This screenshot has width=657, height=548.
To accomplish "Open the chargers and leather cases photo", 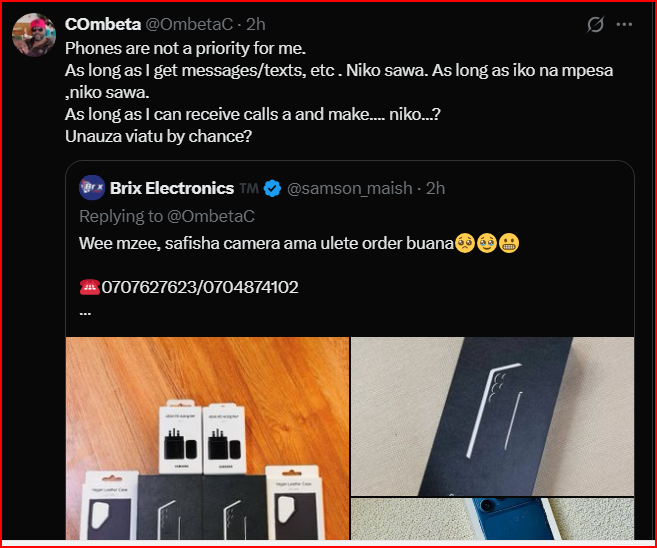I will [x=208, y=440].
